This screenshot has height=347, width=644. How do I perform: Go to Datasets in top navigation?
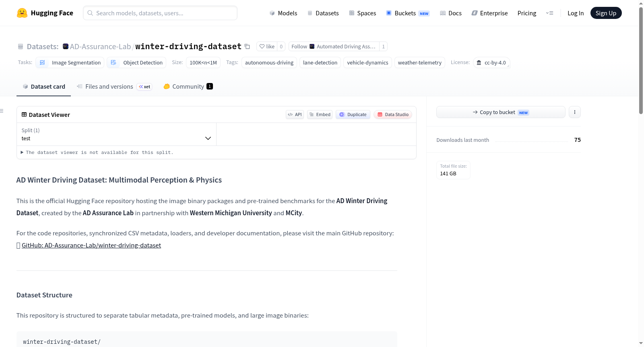(x=323, y=13)
